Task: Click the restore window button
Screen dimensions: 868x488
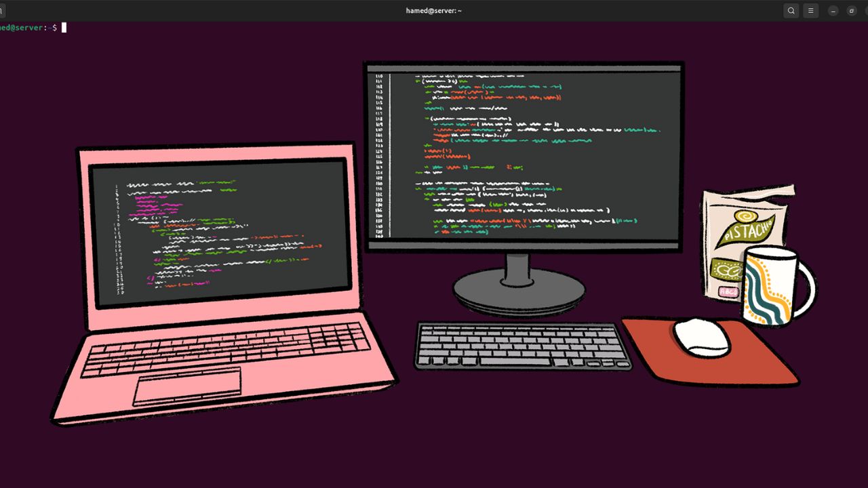Action: (x=852, y=11)
